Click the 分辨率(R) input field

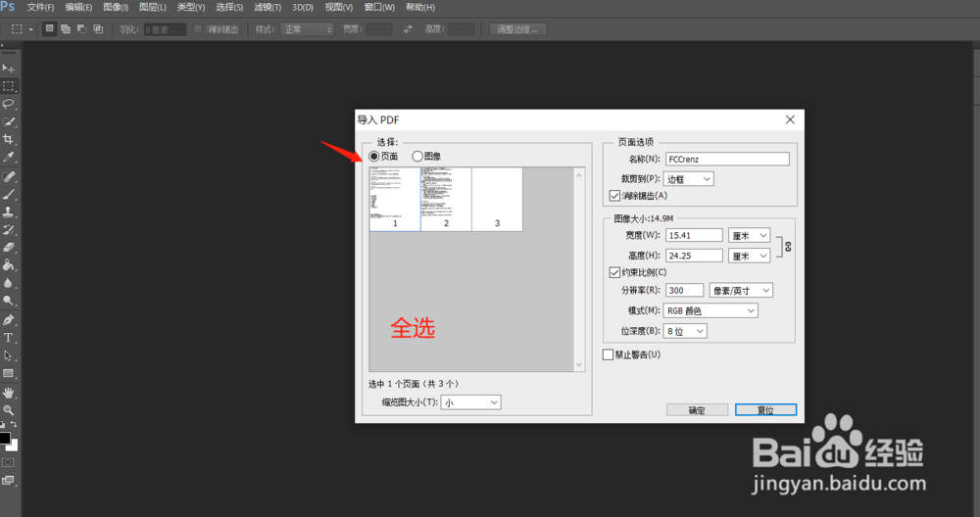click(684, 291)
